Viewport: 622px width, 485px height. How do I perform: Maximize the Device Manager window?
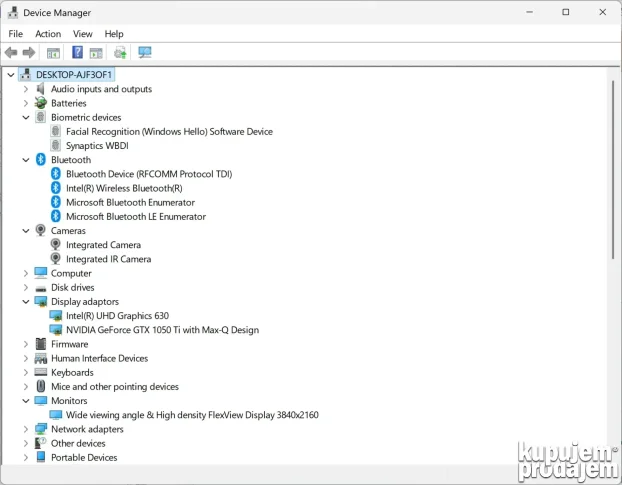(x=566, y=12)
